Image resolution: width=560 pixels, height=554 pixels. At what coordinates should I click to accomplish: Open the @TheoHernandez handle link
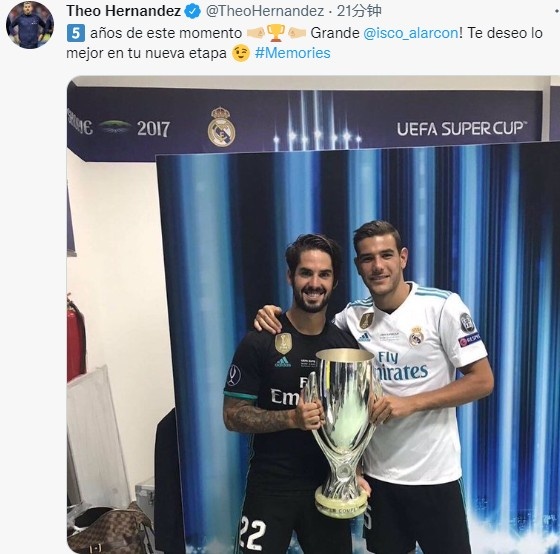pyautogui.click(x=265, y=11)
